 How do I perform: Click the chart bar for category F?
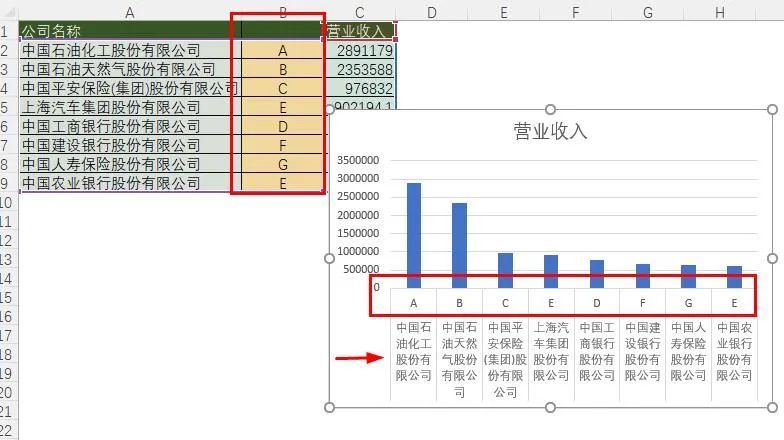coord(642,276)
